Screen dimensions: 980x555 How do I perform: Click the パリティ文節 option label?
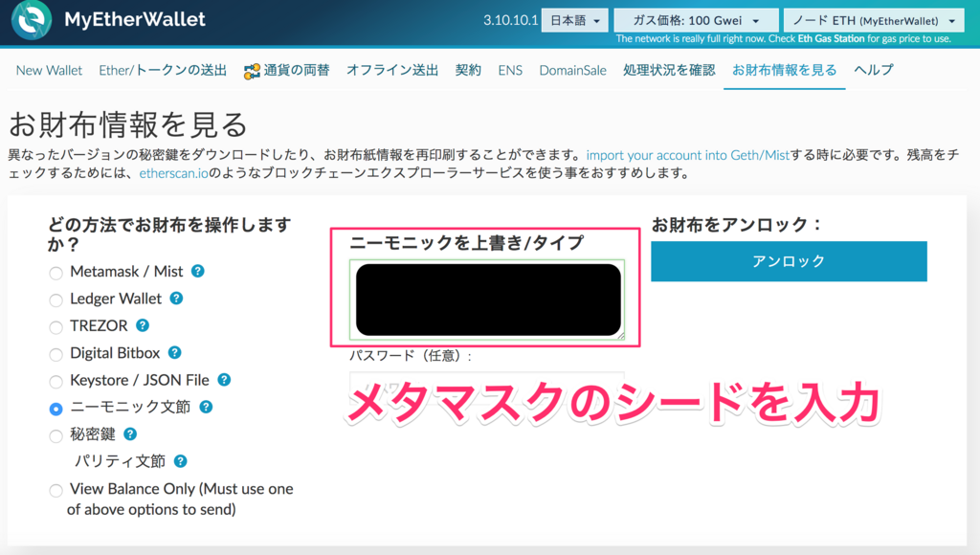coord(120,461)
